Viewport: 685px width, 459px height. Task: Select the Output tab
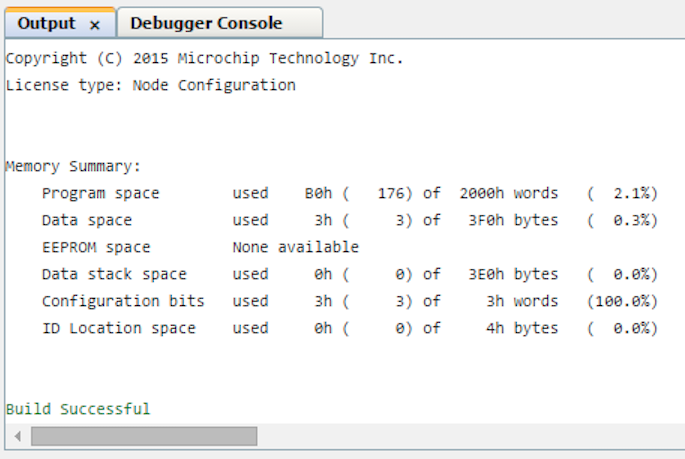point(46,23)
